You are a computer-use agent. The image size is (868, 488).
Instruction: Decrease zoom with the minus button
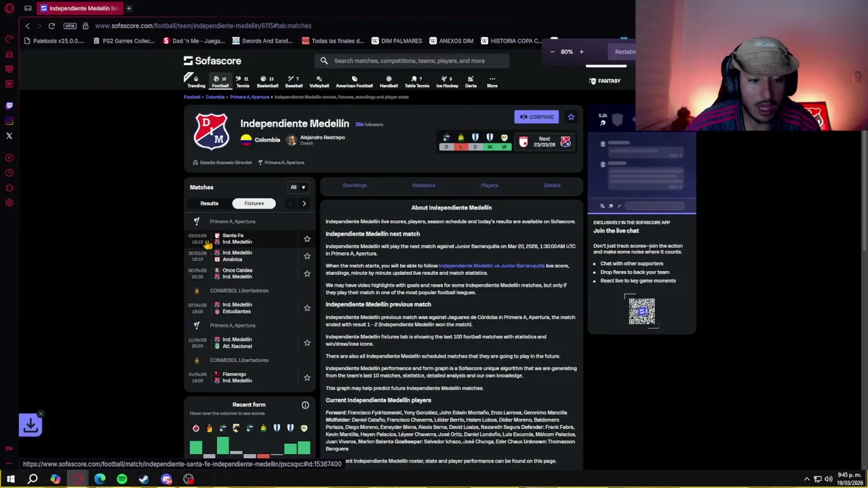552,52
